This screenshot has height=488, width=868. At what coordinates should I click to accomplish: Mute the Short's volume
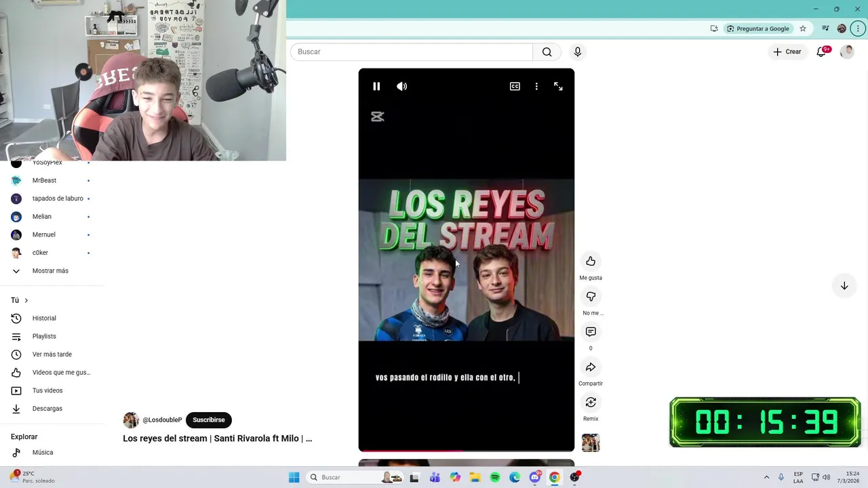[x=402, y=86]
